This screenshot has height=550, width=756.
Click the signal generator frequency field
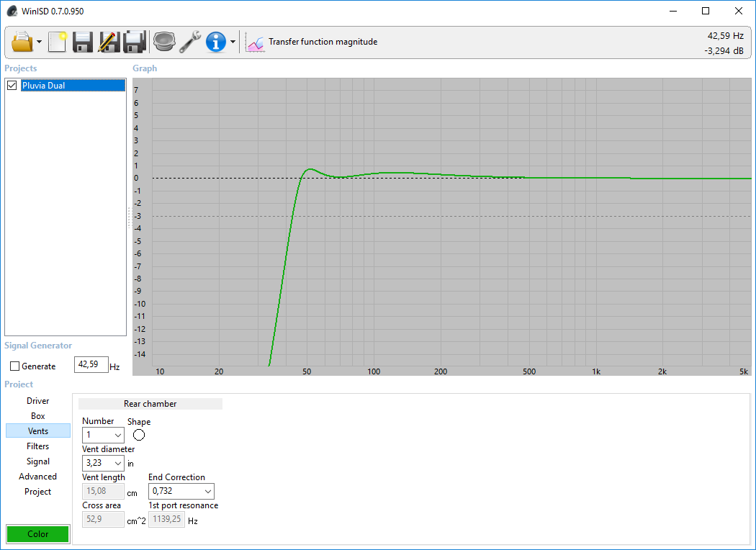click(x=91, y=365)
